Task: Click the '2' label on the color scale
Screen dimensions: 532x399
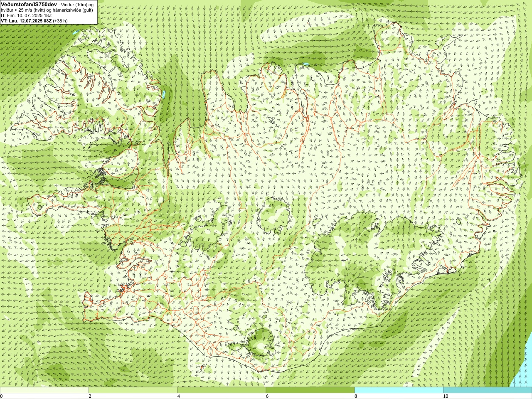Action: click(x=90, y=396)
